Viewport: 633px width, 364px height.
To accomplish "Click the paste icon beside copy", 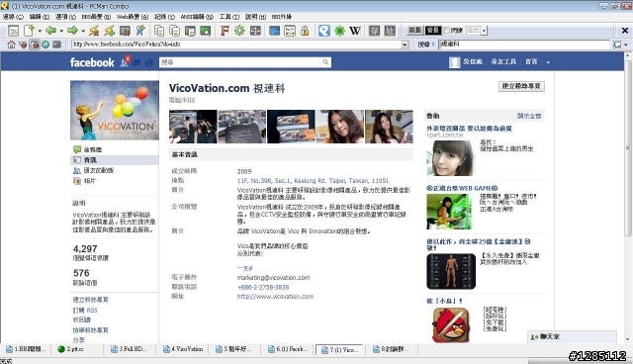I will click(175, 31).
